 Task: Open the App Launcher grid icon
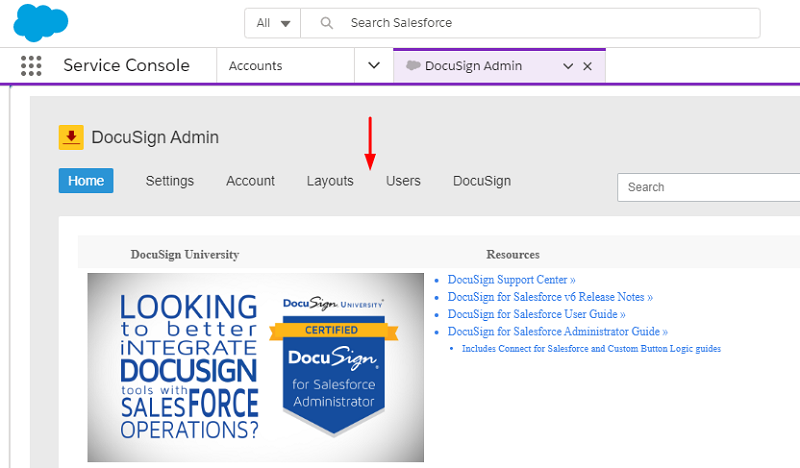click(31, 66)
